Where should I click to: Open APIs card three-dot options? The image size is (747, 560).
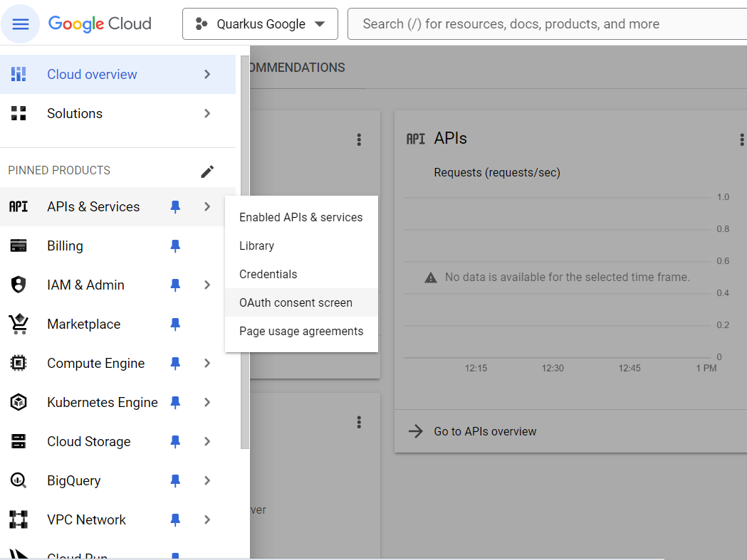741,139
